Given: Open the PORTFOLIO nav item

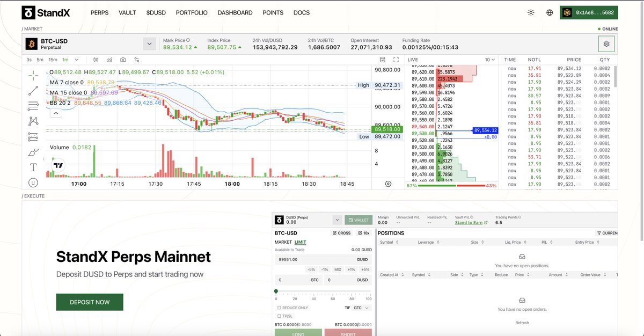Looking at the screenshot, I should [x=192, y=12].
